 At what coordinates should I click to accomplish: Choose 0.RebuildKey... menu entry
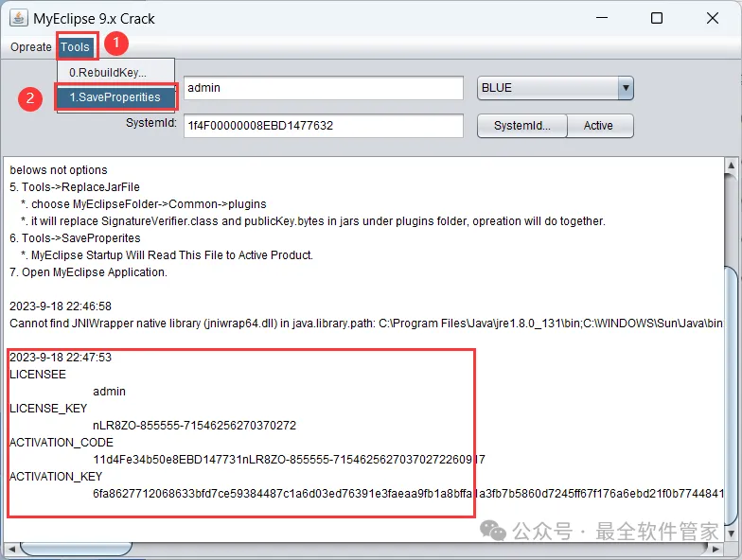click(115, 72)
